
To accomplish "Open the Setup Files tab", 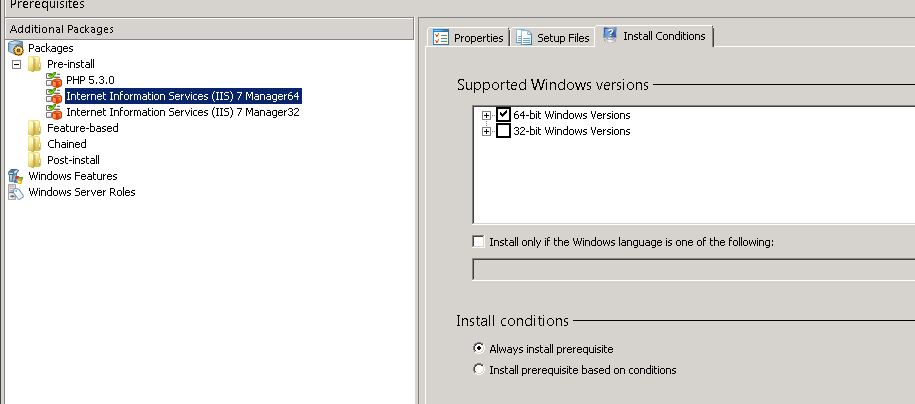I will coord(553,38).
